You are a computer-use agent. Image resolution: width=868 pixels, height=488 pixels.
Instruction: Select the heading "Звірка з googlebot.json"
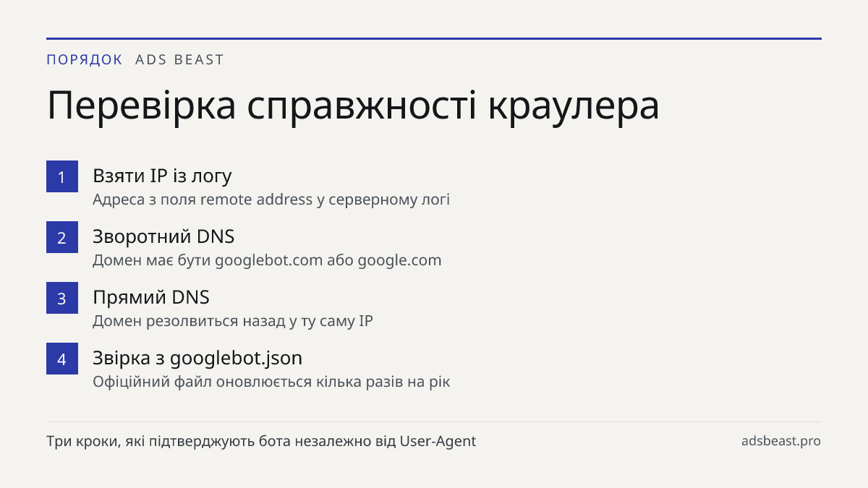point(197,358)
